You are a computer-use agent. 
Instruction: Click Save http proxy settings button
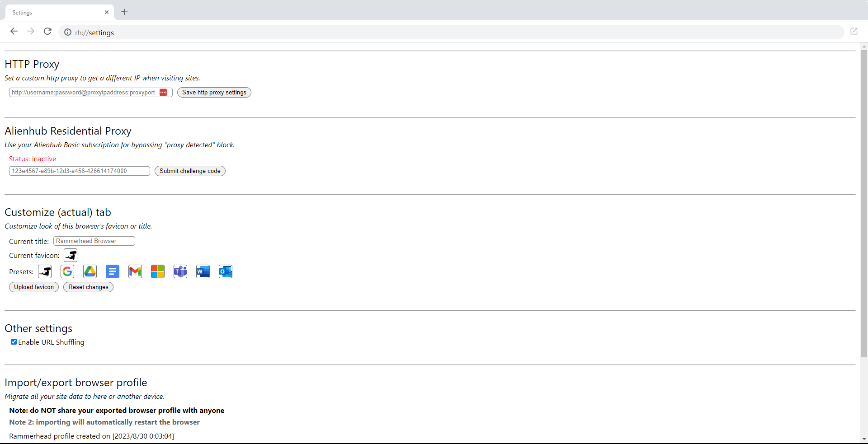[214, 93]
